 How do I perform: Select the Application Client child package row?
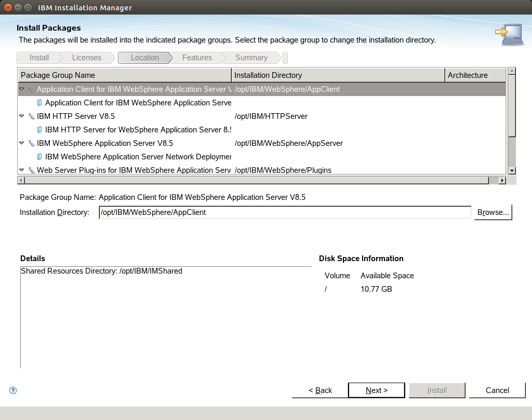262,103
